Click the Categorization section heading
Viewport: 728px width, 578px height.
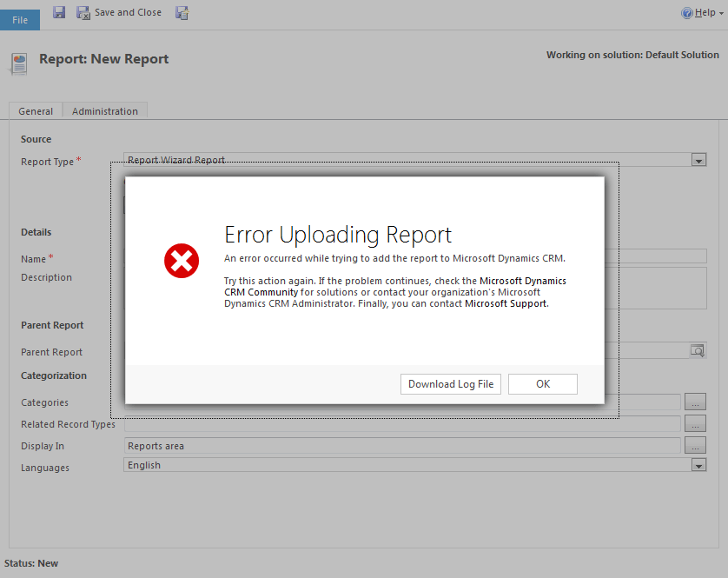coord(54,375)
